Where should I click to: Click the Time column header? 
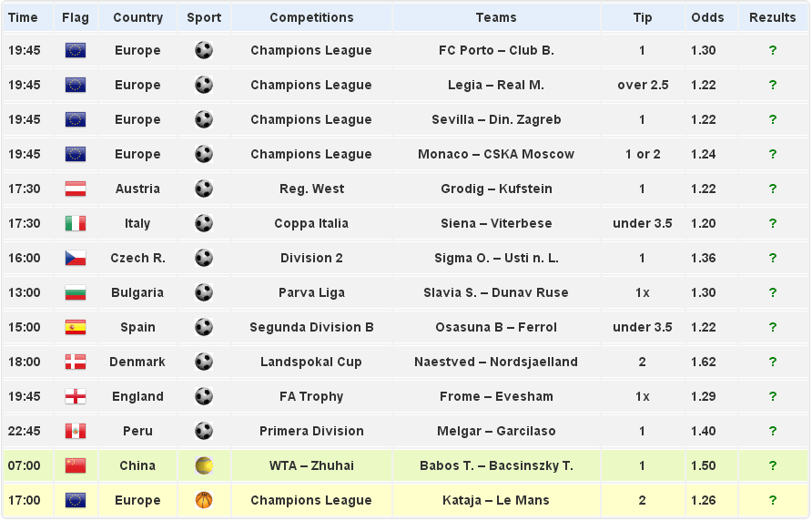point(23,17)
